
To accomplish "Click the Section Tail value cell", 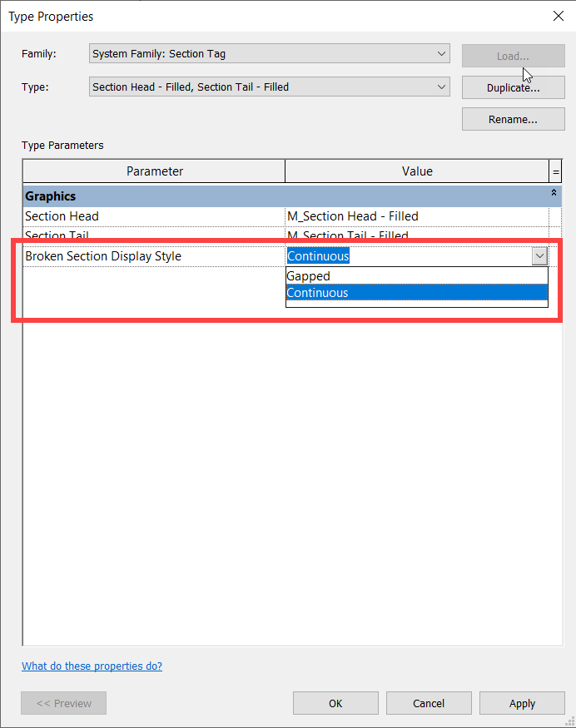I will coord(417,235).
